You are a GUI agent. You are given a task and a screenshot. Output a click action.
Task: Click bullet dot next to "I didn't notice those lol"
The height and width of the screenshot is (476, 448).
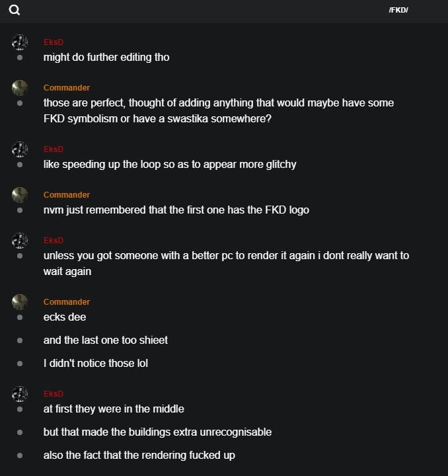[x=20, y=364]
